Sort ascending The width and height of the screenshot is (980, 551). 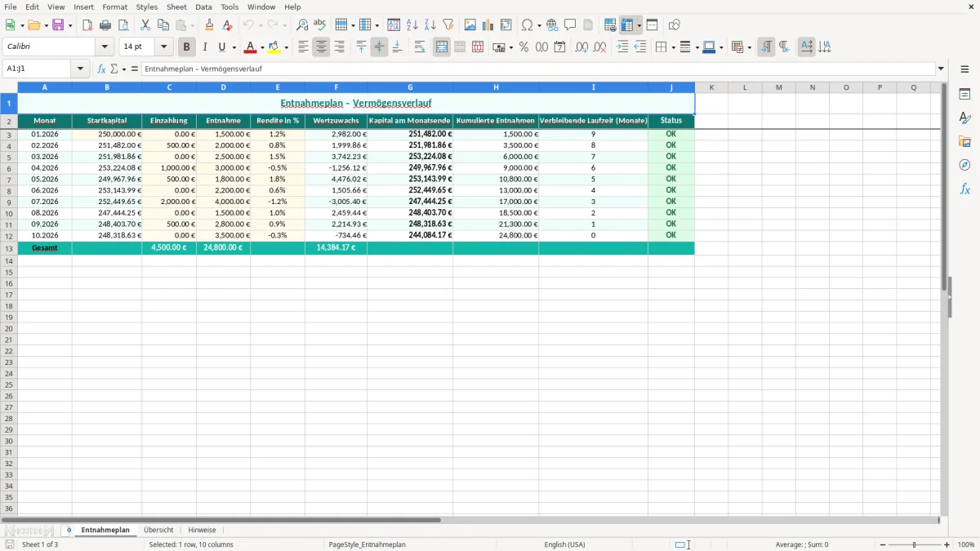point(412,25)
